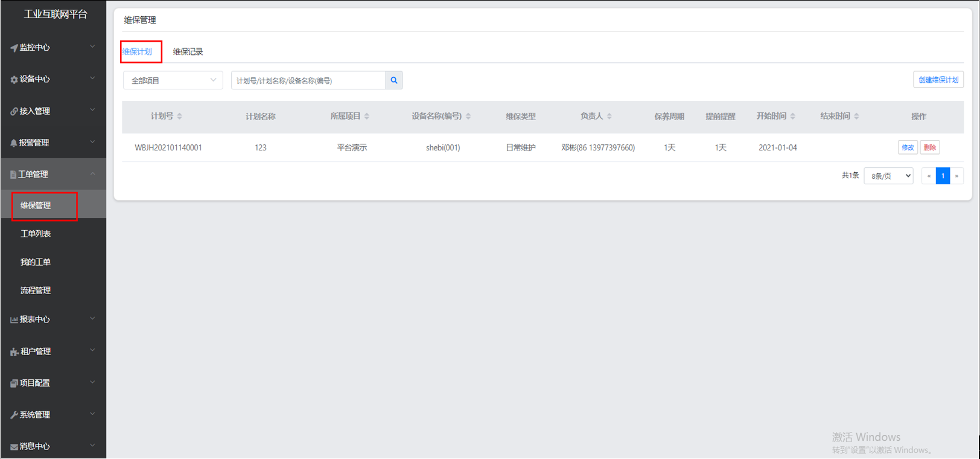Expand 系统管理 menu chevron
This screenshot has width=980, height=459.
pos(92,414)
